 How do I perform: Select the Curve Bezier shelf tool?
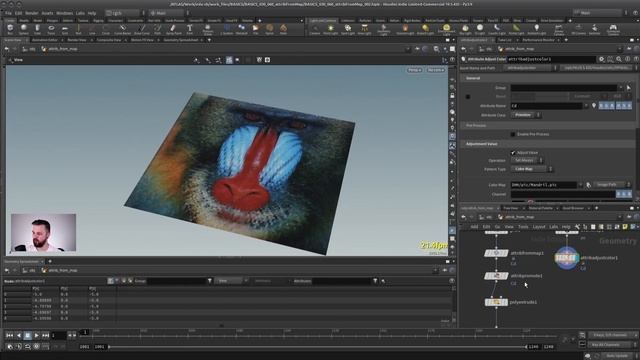122,29
